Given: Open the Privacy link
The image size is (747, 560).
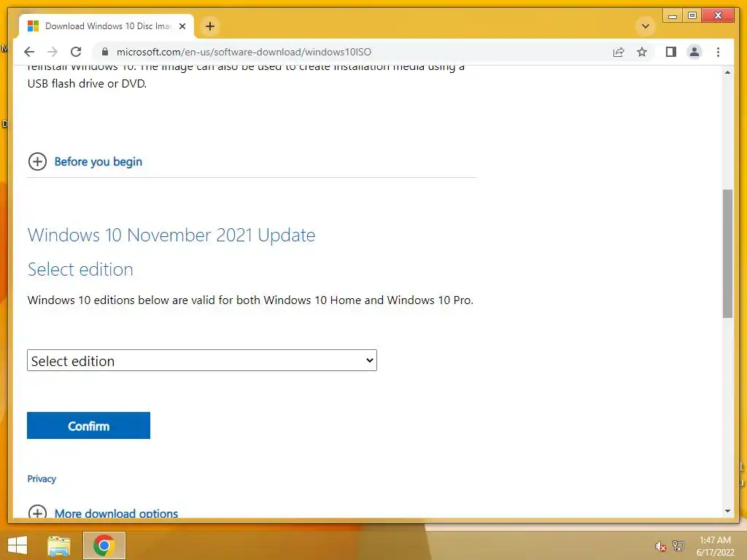Looking at the screenshot, I should 42,479.
